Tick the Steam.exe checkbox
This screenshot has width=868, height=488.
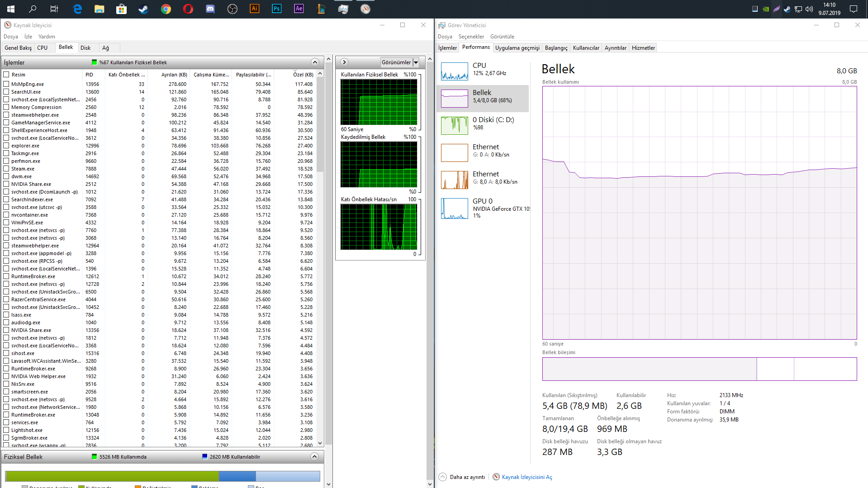pyautogui.click(x=6, y=169)
